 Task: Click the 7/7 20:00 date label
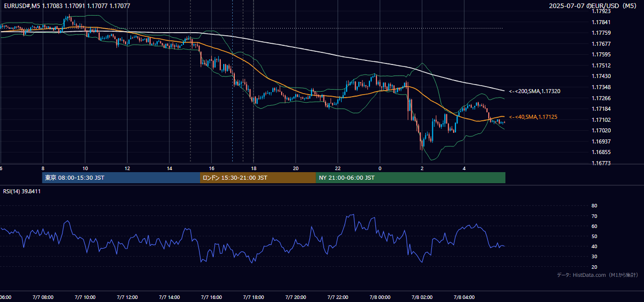296,297
